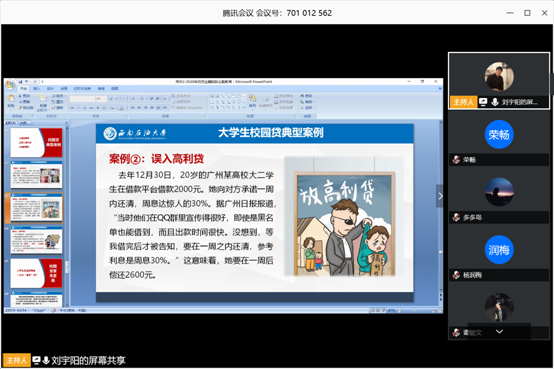Switch to the 插入 ribbon tab
Image resolution: width=554 pixels, height=369 pixels.
(x=37, y=88)
